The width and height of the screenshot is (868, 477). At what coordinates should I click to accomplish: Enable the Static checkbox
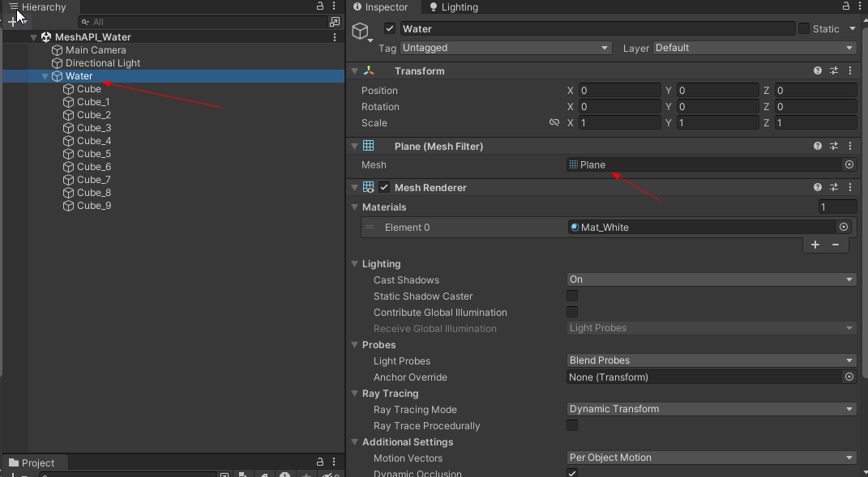(x=804, y=28)
